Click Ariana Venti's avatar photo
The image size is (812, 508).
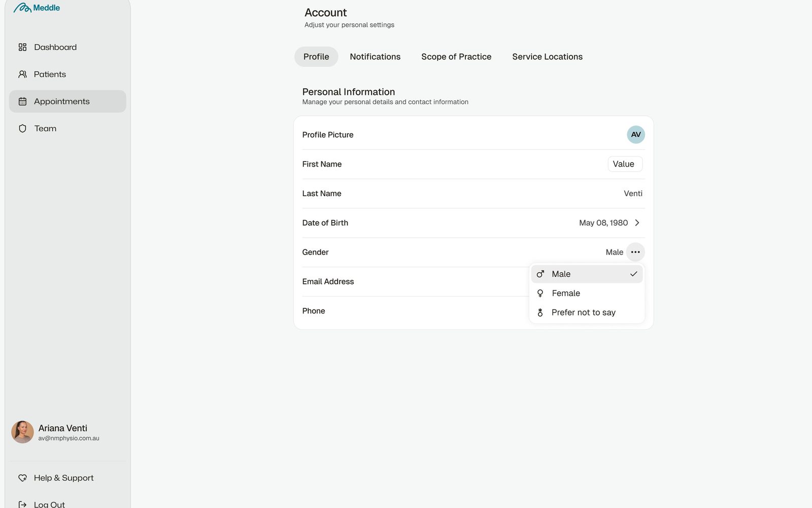click(22, 432)
